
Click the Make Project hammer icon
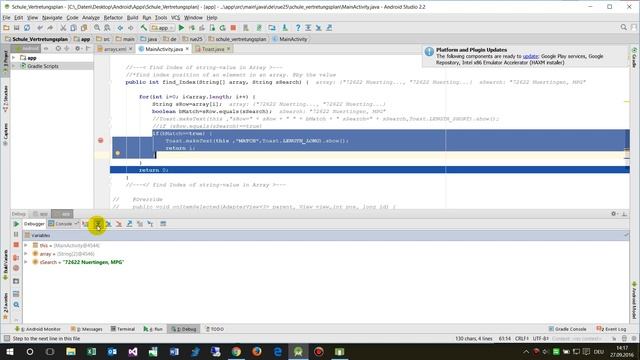click(x=144, y=28)
